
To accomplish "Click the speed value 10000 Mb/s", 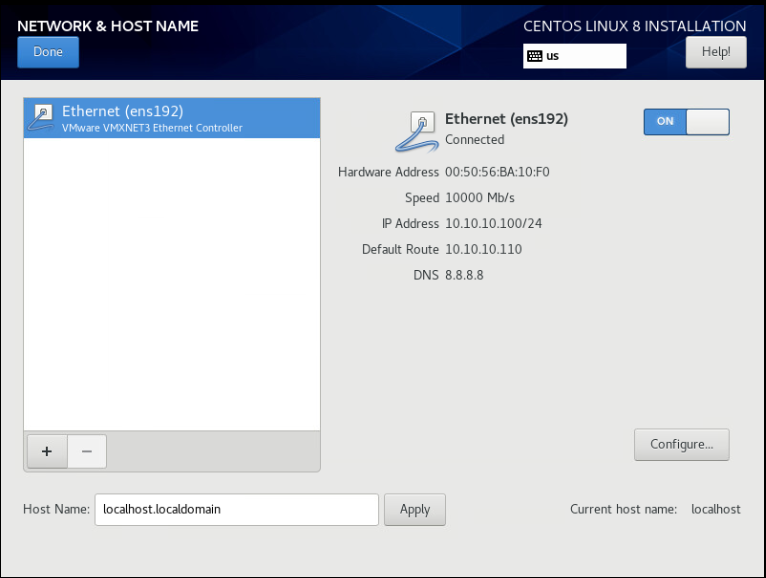I will 480,198.
